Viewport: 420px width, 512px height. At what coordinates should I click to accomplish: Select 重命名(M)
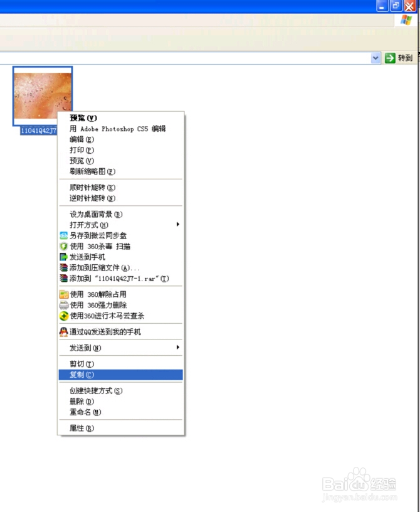(121, 412)
